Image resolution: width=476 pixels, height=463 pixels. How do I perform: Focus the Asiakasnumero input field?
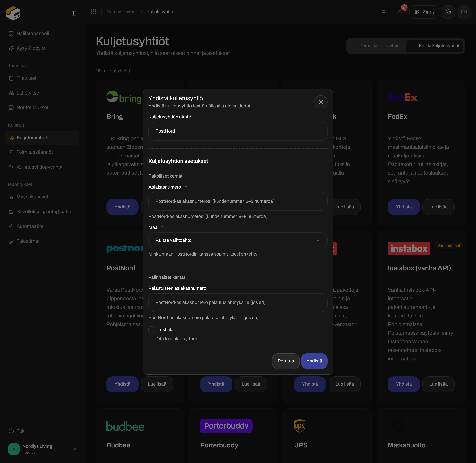tap(238, 201)
